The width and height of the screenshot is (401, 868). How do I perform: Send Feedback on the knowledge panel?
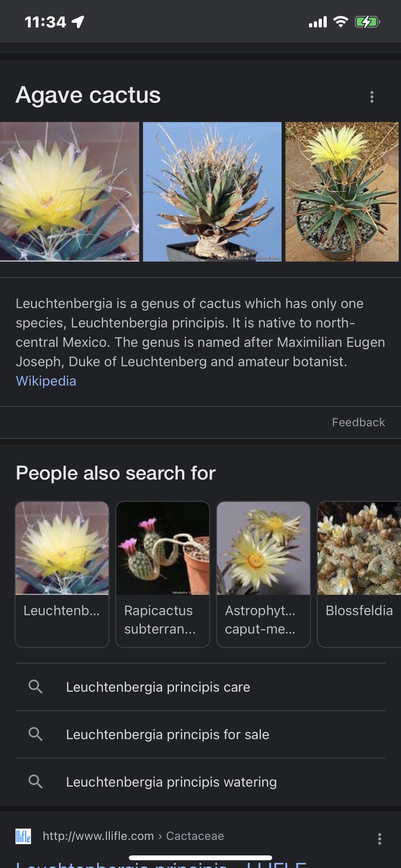tap(358, 422)
